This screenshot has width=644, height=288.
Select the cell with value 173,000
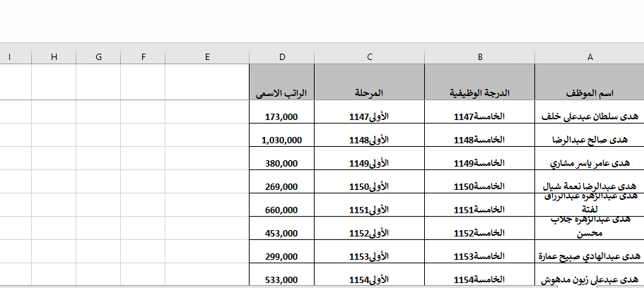[282, 116]
